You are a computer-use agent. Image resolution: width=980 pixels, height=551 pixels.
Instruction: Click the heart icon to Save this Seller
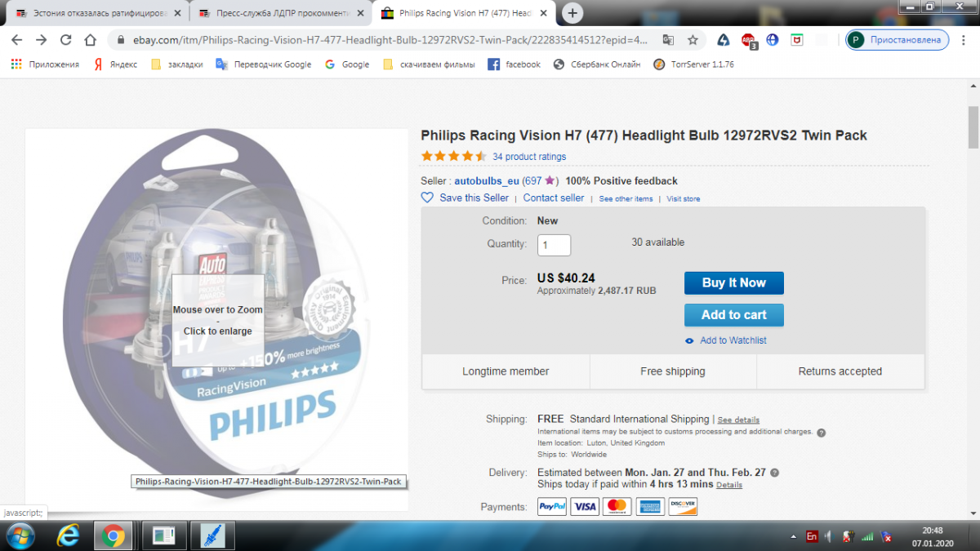click(427, 198)
